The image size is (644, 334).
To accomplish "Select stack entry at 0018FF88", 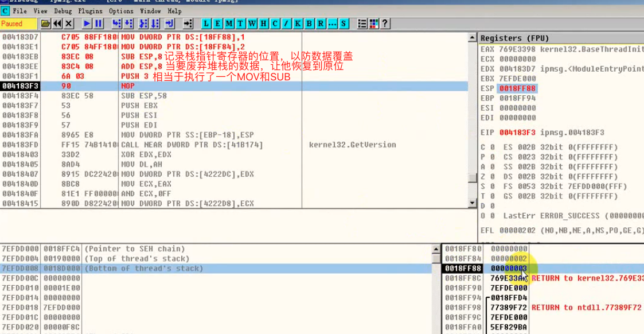I will click(543, 268).
